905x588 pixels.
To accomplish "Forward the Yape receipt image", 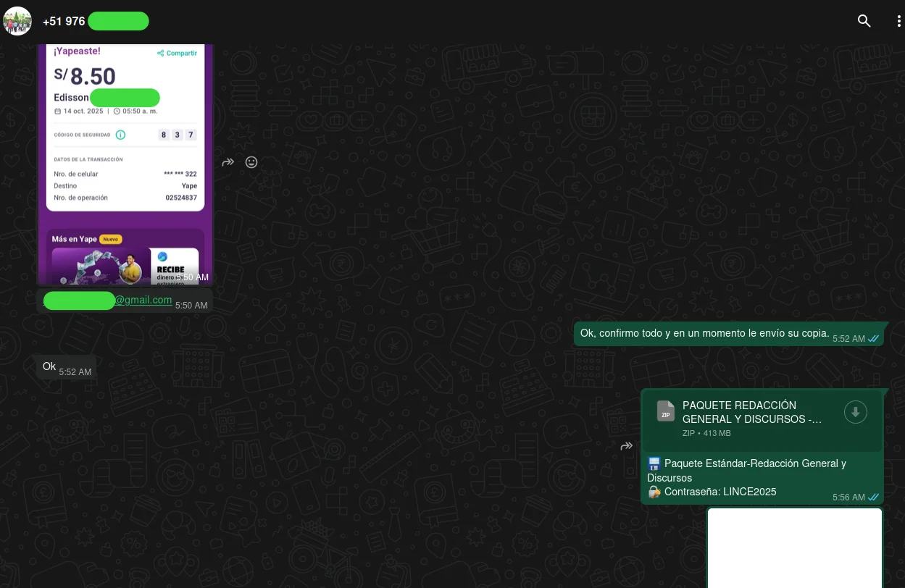I will [x=228, y=162].
